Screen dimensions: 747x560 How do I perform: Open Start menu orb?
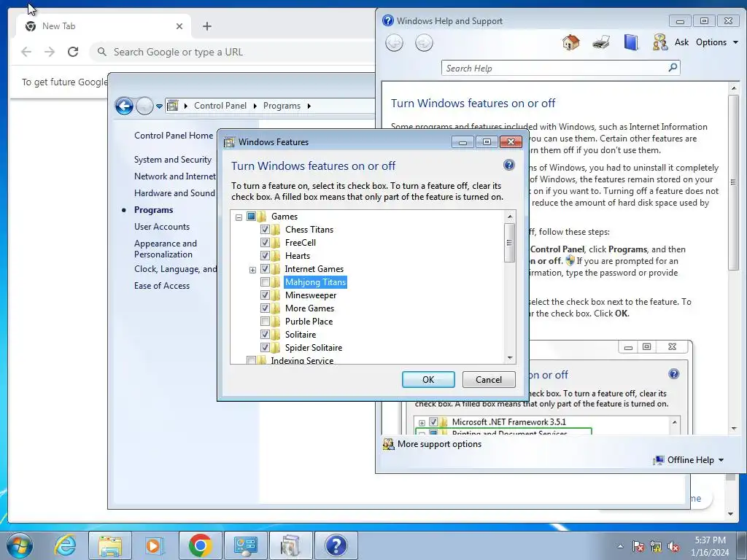coord(20,545)
